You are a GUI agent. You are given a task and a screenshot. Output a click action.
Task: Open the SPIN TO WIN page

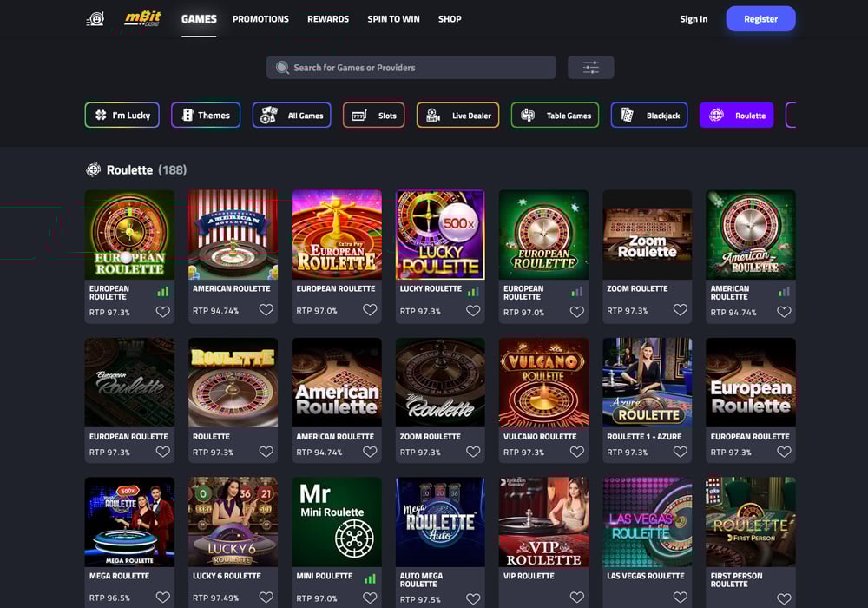tap(393, 18)
